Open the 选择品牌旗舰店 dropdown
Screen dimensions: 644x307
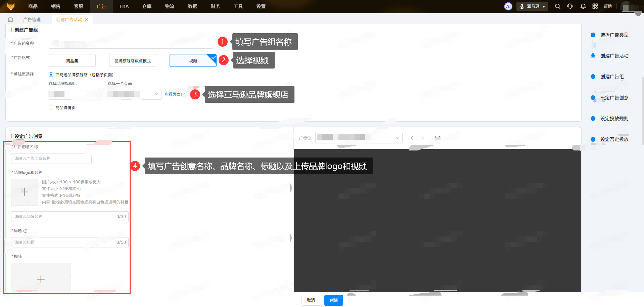pos(75,94)
